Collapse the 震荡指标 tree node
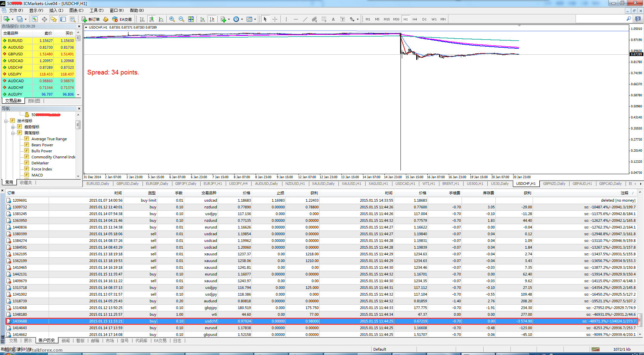Image resolution: width=644 pixels, height=355 pixels. point(13,133)
